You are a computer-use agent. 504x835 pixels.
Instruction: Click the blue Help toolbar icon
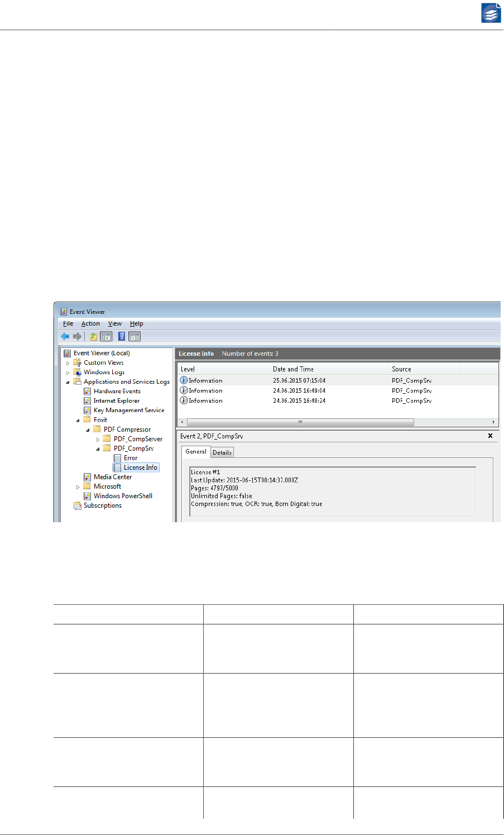(x=122, y=336)
